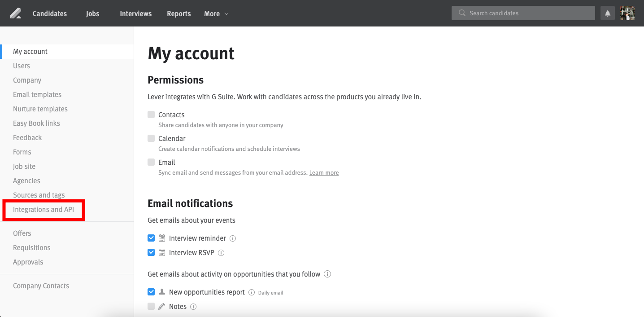644x317 pixels.
Task: Expand the More dropdown menu
Action: [x=216, y=13]
